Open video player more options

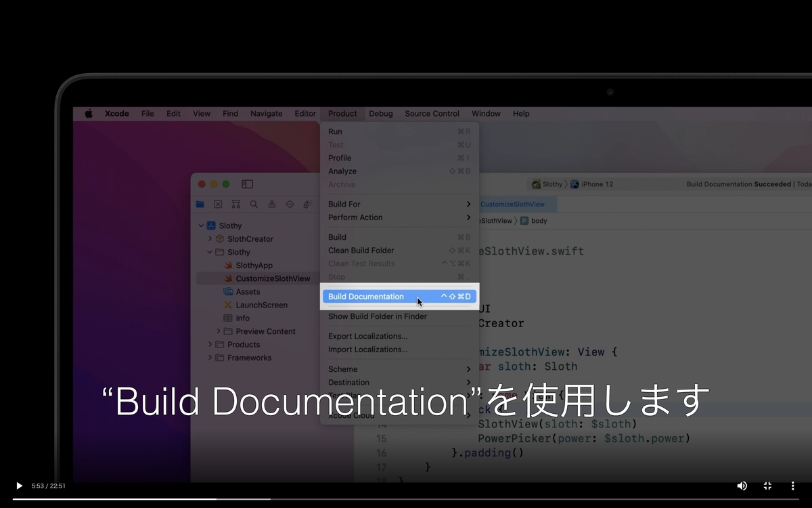(792, 486)
